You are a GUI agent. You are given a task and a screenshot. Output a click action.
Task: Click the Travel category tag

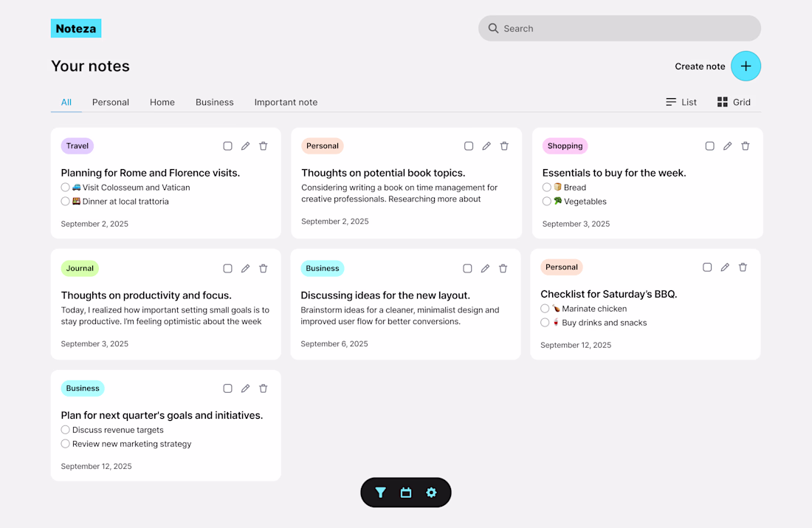[x=78, y=146]
